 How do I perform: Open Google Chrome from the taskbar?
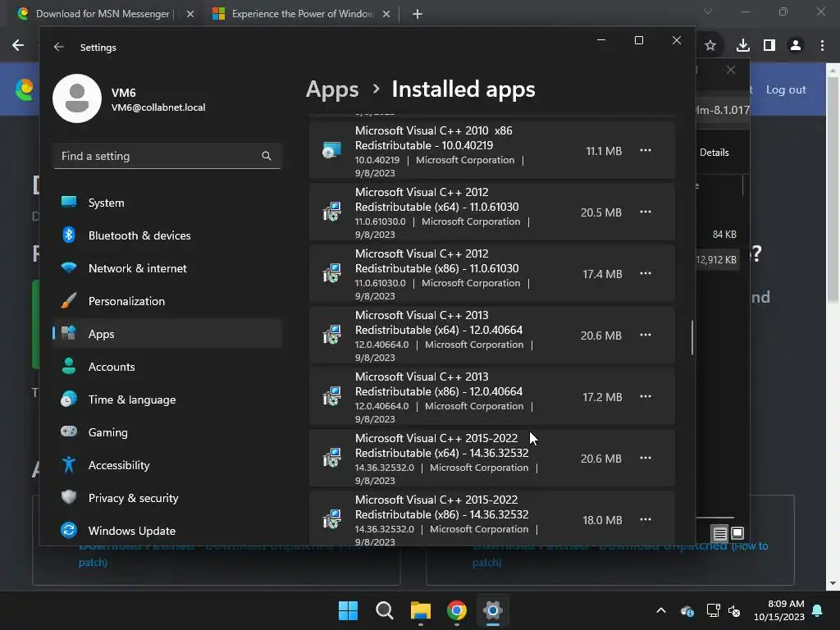click(x=456, y=610)
